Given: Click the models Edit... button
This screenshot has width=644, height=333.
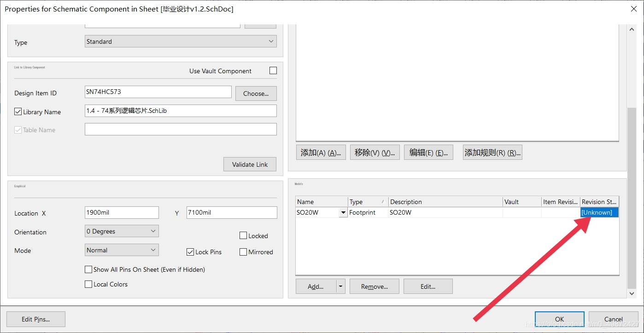Looking at the screenshot, I should [428, 286].
